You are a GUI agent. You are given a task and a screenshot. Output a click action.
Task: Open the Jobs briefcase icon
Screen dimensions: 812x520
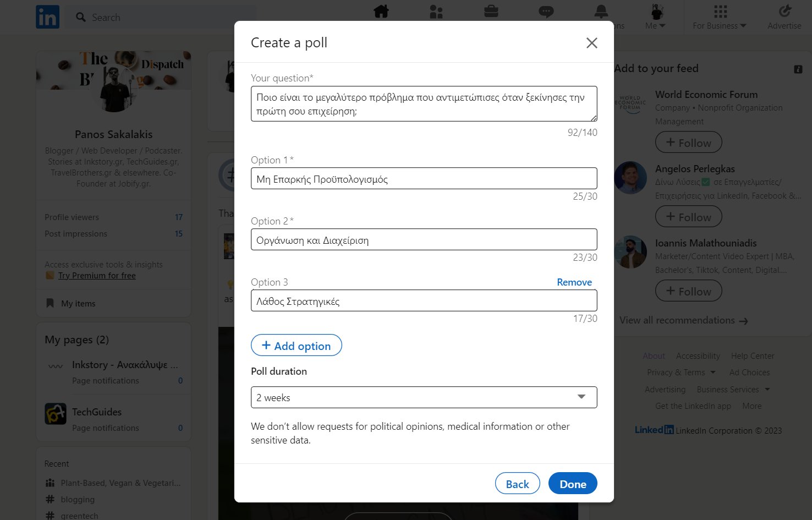coord(491,12)
